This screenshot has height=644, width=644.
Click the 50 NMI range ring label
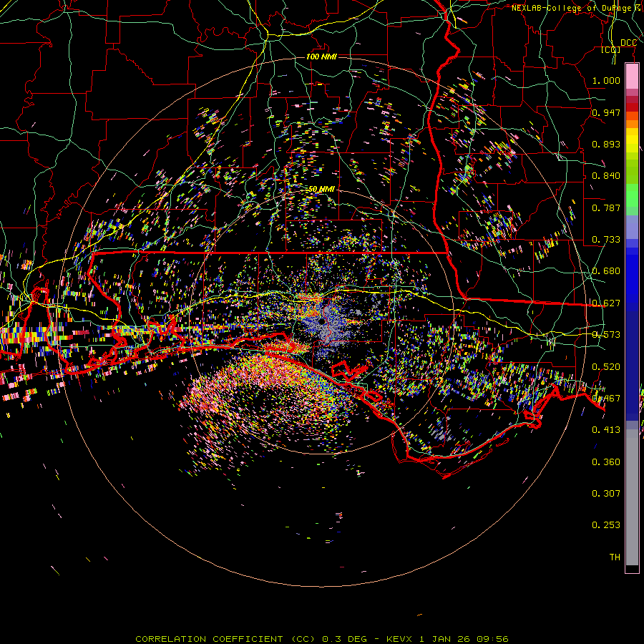tap(321, 189)
